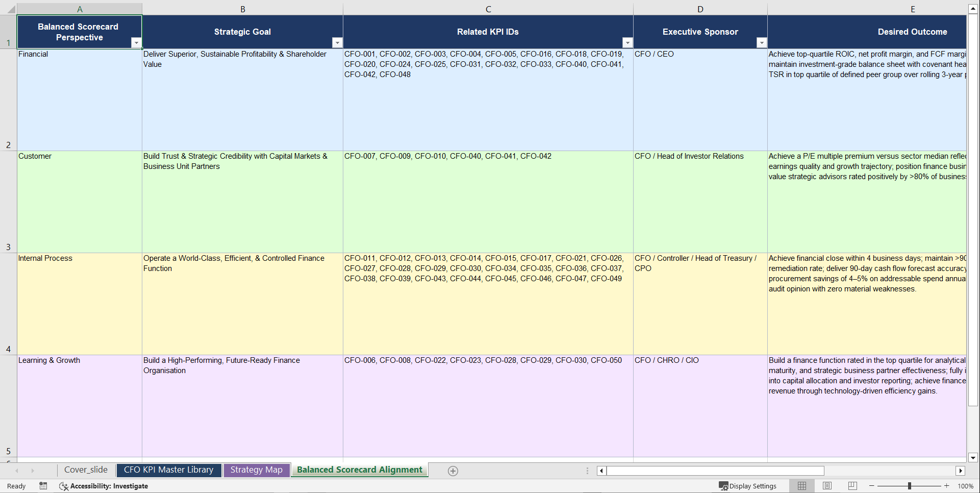Select column C header
This screenshot has height=493, width=980.
pyautogui.click(x=488, y=9)
